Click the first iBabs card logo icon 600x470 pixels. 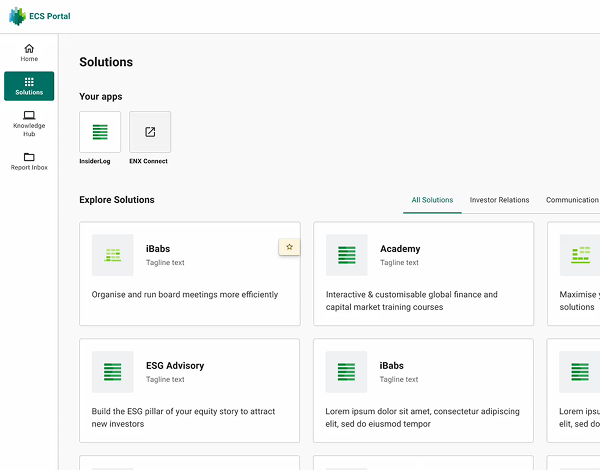pos(112,255)
